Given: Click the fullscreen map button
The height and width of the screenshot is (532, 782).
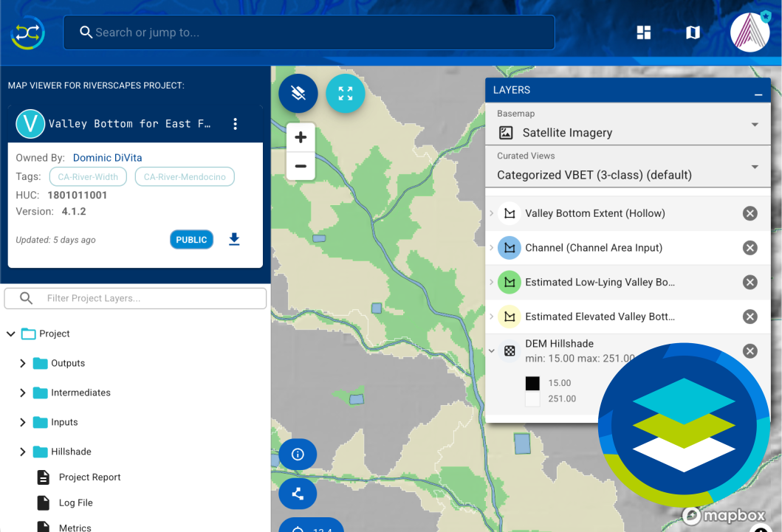Looking at the screenshot, I should click(x=346, y=94).
